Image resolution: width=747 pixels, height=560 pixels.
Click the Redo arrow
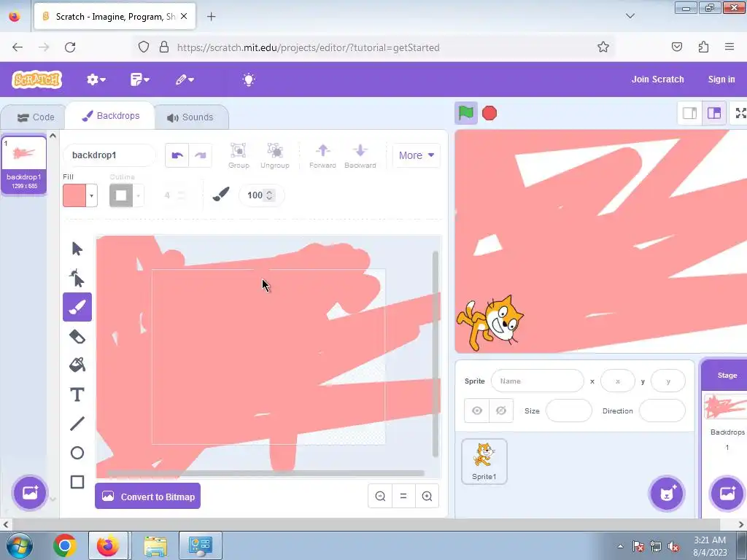(200, 155)
